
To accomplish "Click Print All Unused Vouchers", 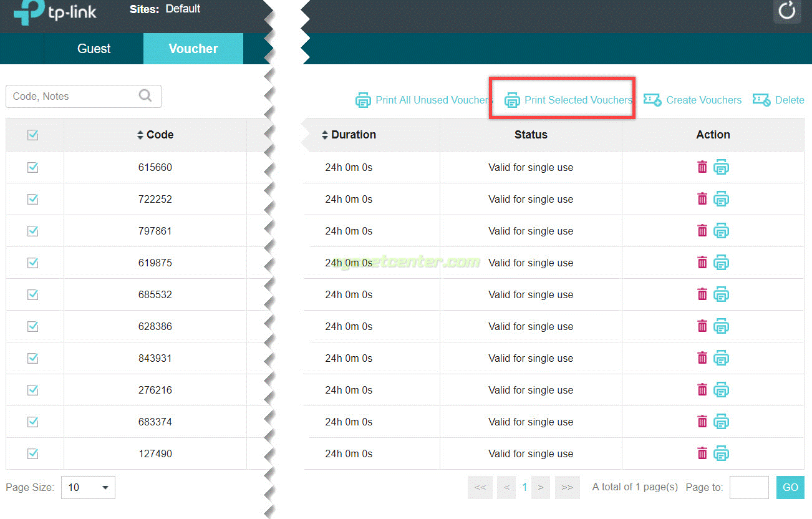I will [x=424, y=100].
